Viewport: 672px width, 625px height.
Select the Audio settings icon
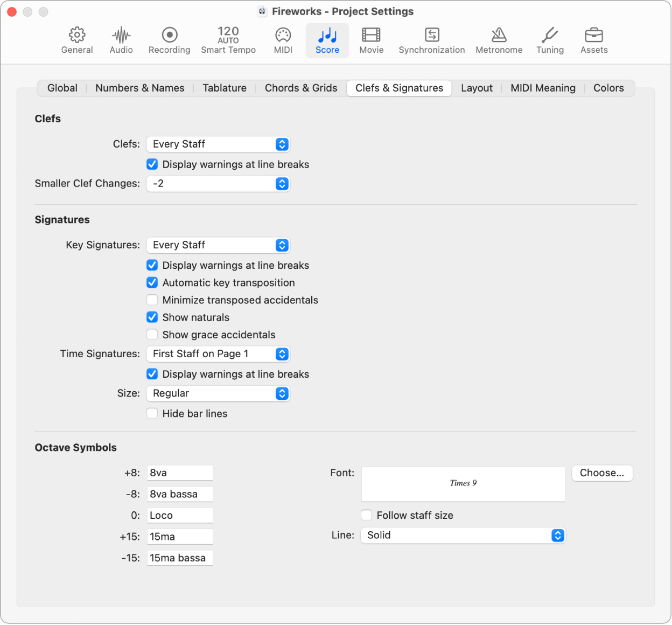(x=121, y=40)
